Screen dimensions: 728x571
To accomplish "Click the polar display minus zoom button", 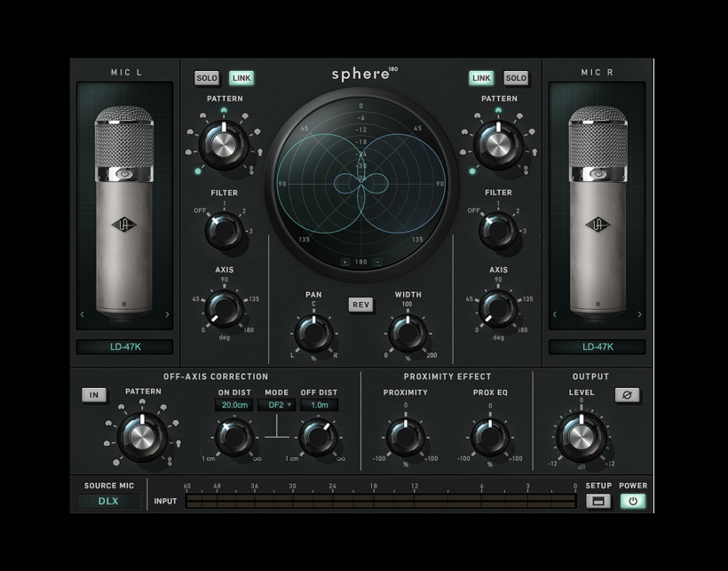I will (377, 262).
